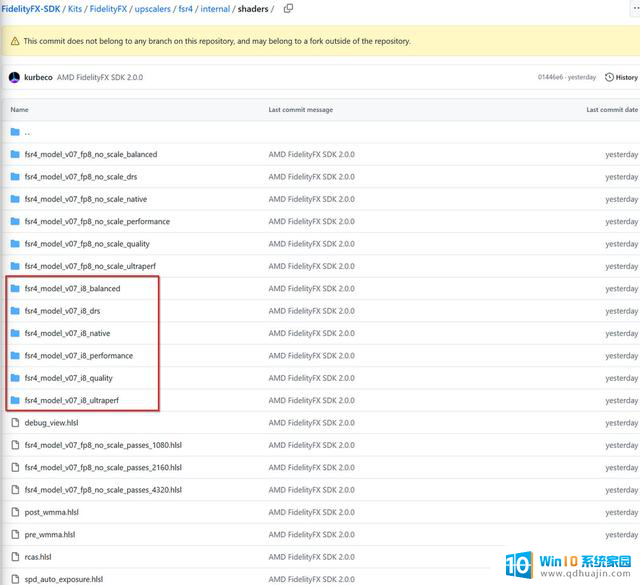
Task: Open folder fsr4_model_v07_i8_drs
Action: click(x=62, y=311)
